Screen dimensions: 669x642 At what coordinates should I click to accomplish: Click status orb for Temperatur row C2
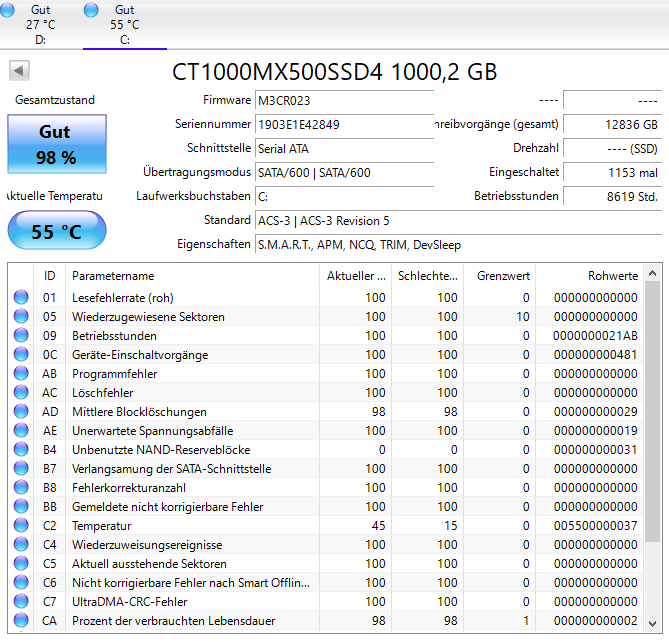[x=21, y=526]
